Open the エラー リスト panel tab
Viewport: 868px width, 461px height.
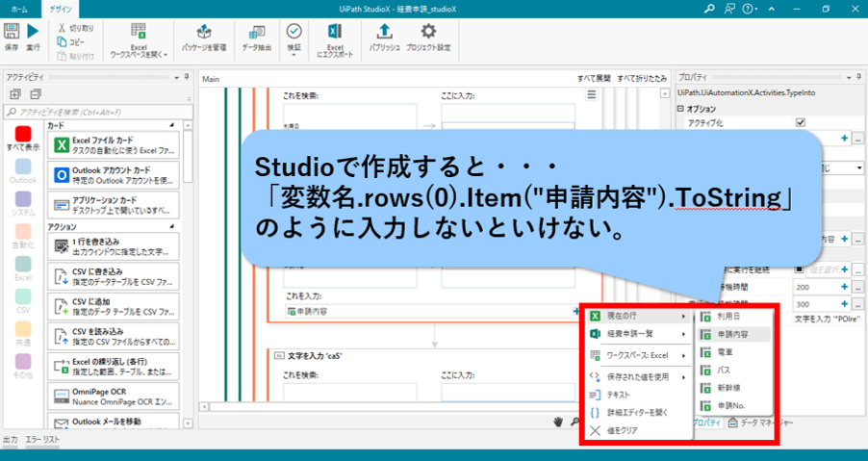click(x=42, y=440)
